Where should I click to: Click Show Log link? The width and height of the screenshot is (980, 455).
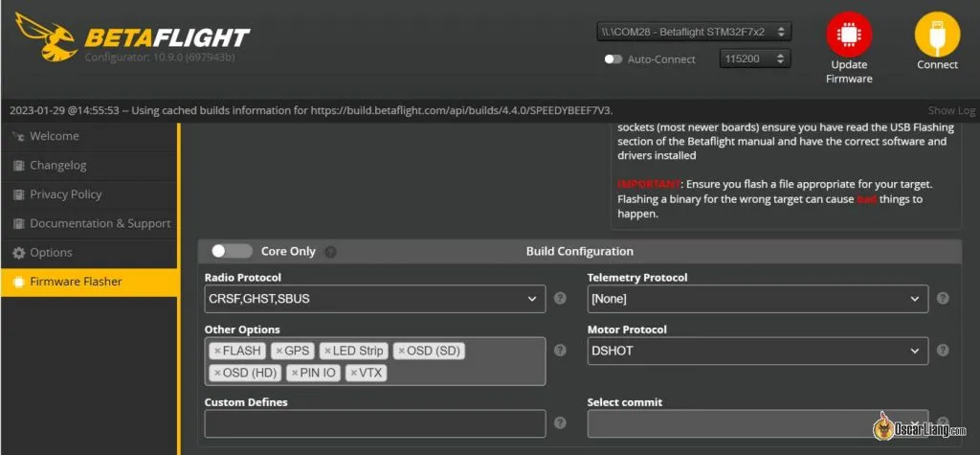[951, 111]
